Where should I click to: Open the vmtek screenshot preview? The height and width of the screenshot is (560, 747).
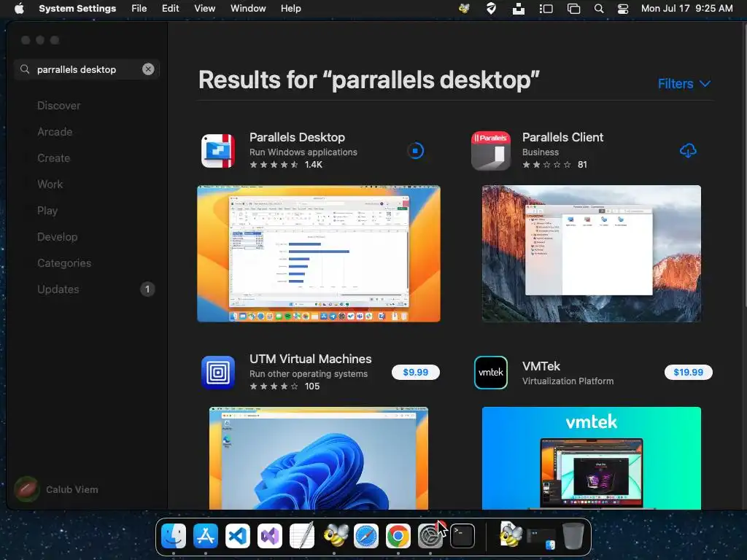591,458
